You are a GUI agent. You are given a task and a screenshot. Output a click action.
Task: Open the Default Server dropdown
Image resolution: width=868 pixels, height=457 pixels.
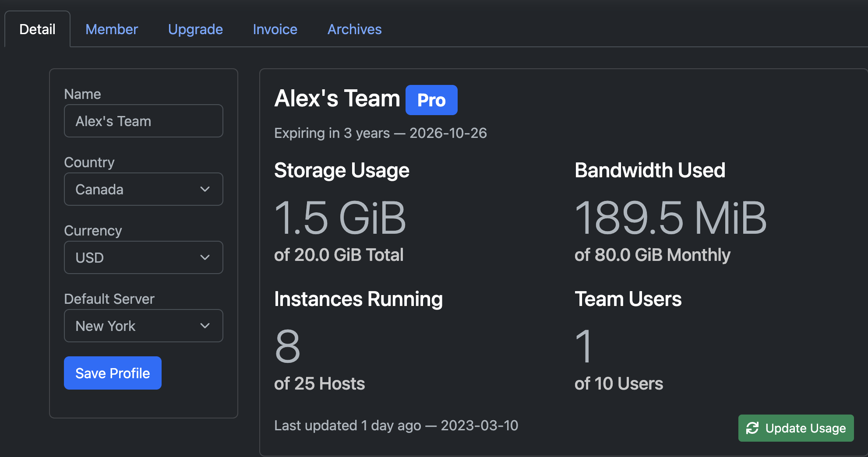(x=143, y=326)
